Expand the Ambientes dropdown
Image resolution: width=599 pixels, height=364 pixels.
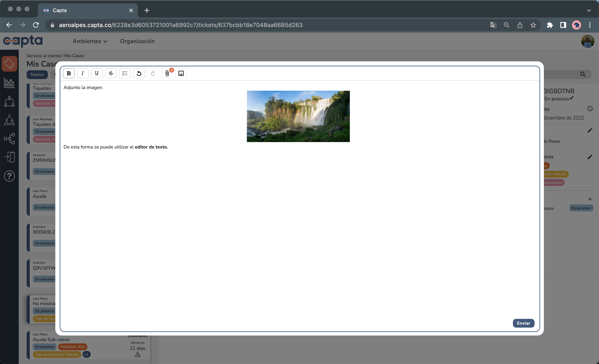pos(90,41)
